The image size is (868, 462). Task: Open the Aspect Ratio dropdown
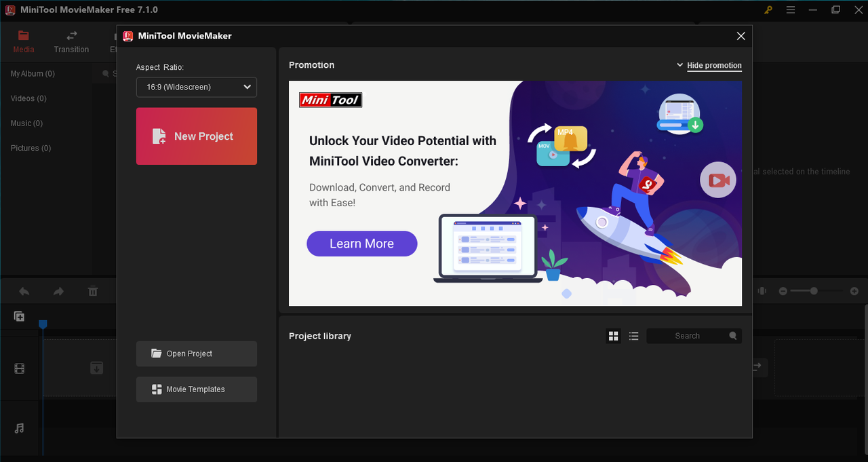click(x=196, y=87)
